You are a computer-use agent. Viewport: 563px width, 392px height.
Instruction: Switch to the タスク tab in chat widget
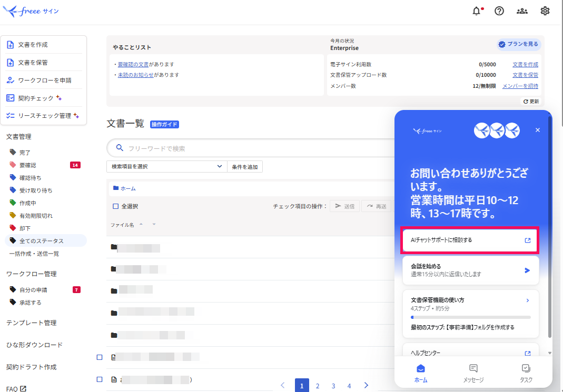526,373
